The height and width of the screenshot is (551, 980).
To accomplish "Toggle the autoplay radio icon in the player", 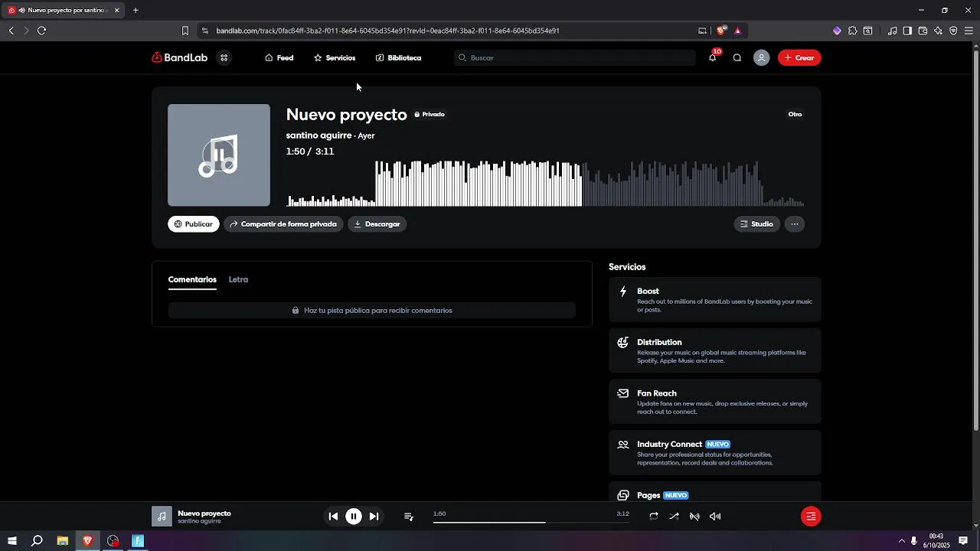I will pyautogui.click(x=694, y=517).
